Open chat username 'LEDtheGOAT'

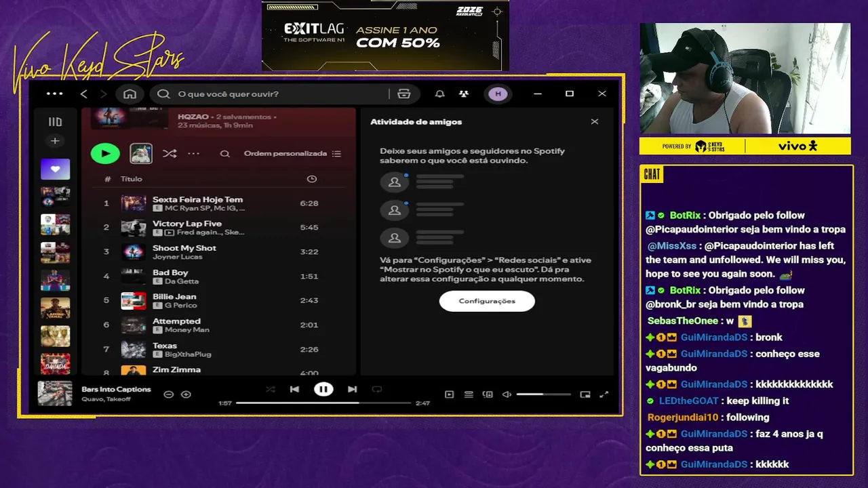pos(690,401)
